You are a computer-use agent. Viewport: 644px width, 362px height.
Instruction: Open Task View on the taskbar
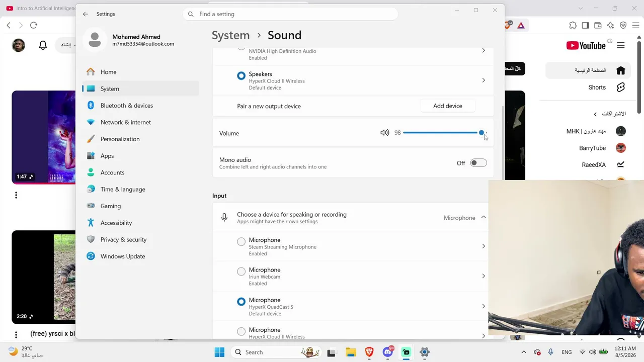pyautogui.click(x=331, y=352)
